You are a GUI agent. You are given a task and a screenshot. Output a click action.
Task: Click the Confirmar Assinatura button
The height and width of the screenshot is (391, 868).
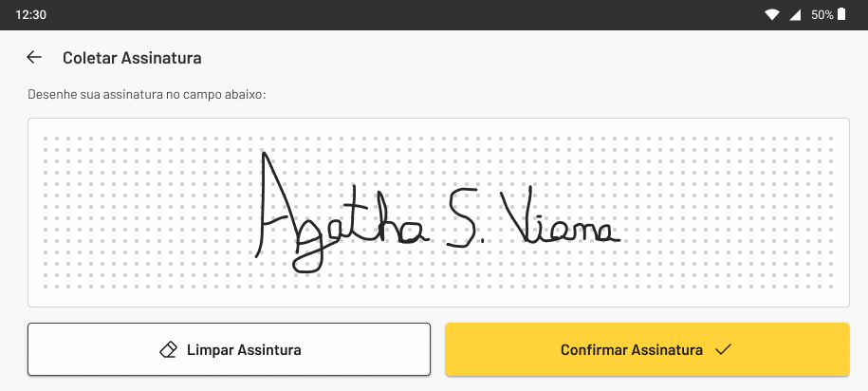(x=647, y=349)
